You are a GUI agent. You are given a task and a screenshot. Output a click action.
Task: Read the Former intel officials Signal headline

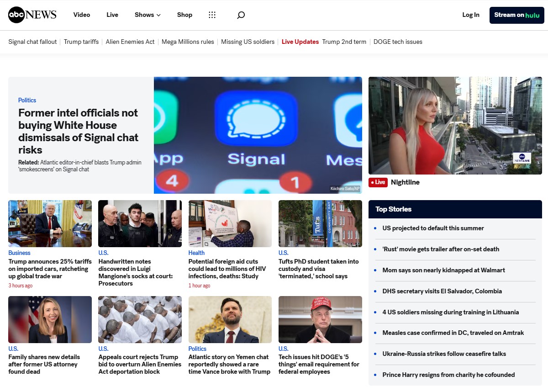78,131
